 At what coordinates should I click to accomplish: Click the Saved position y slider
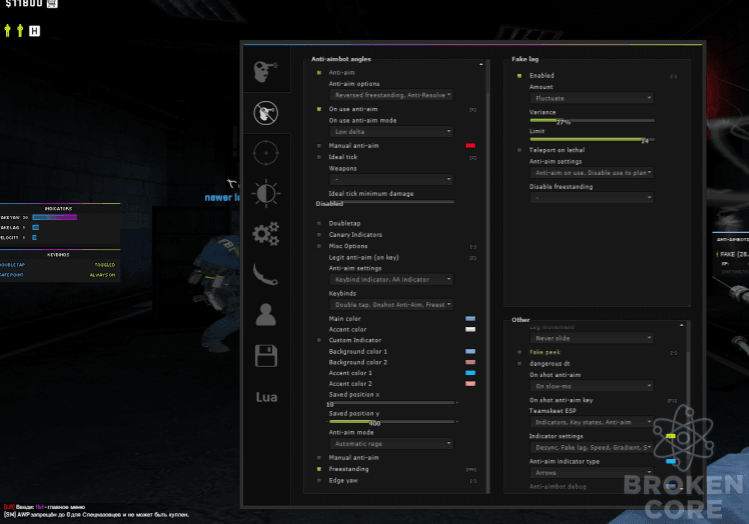(392, 421)
